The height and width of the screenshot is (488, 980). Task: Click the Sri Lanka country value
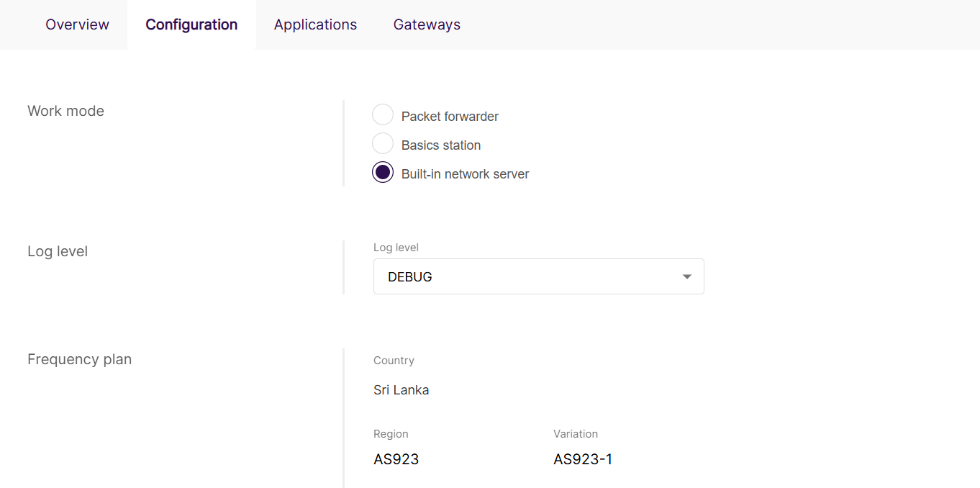[401, 390]
